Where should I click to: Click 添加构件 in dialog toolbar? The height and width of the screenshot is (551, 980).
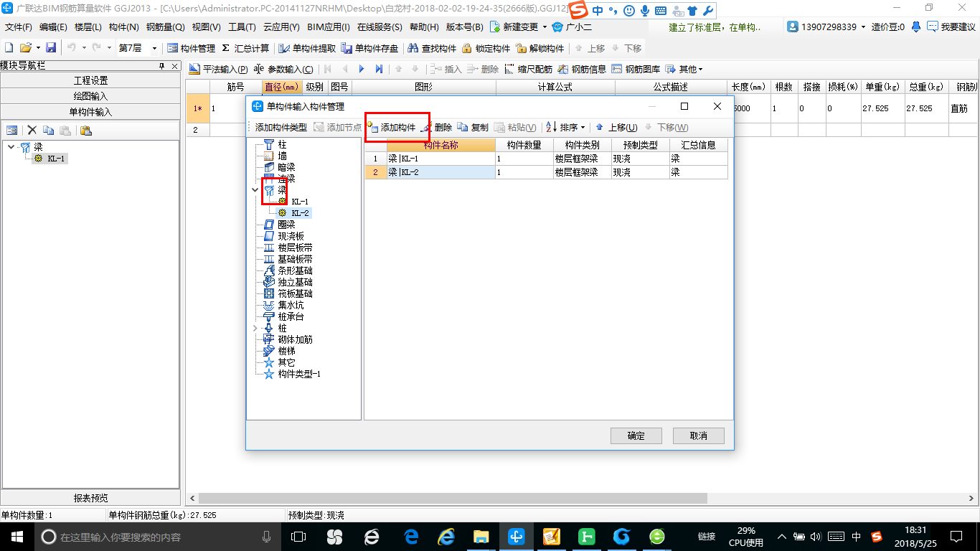coord(392,127)
